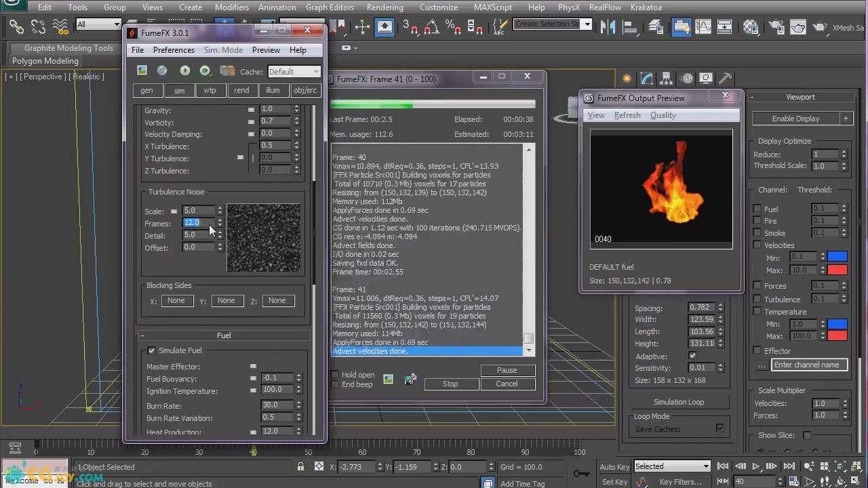Viewport: 868px width, 488px height.
Task: Toggle the Temperature channel checkbox
Action: click(757, 312)
